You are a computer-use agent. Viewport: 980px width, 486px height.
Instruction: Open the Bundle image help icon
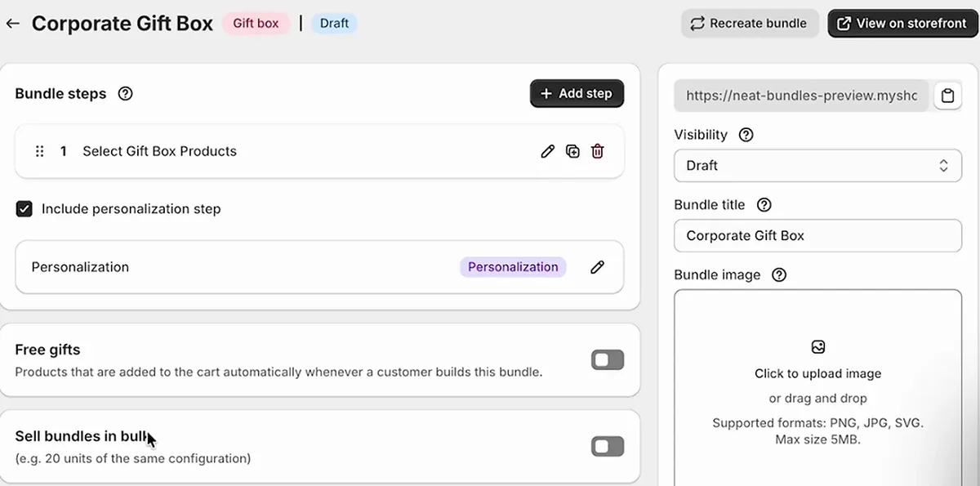click(779, 275)
